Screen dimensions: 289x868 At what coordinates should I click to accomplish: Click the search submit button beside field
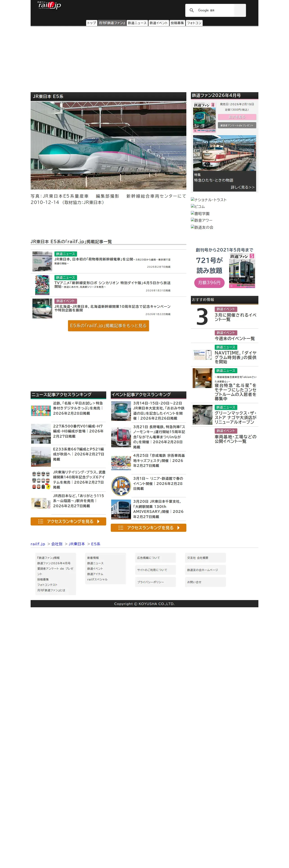click(240, 10)
